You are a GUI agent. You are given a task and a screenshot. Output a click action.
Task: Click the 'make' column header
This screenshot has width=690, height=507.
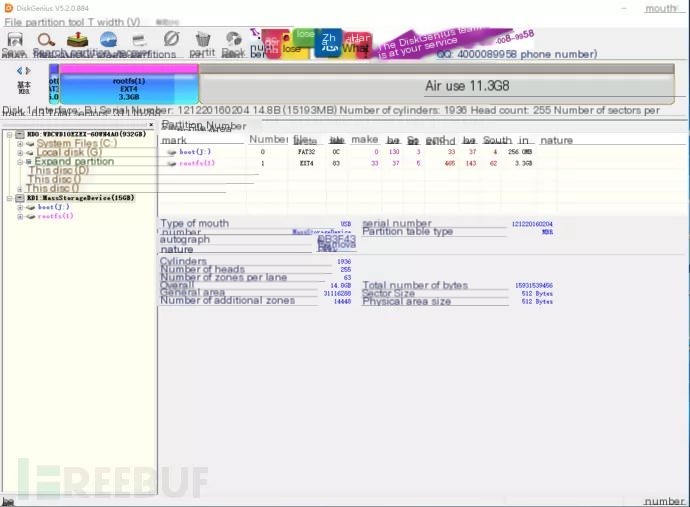click(365, 140)
